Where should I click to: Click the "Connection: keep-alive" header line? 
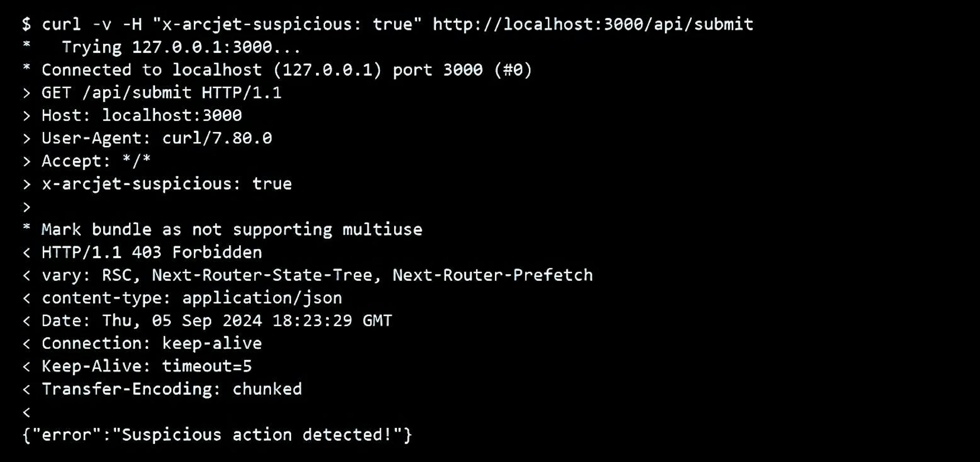151,343
